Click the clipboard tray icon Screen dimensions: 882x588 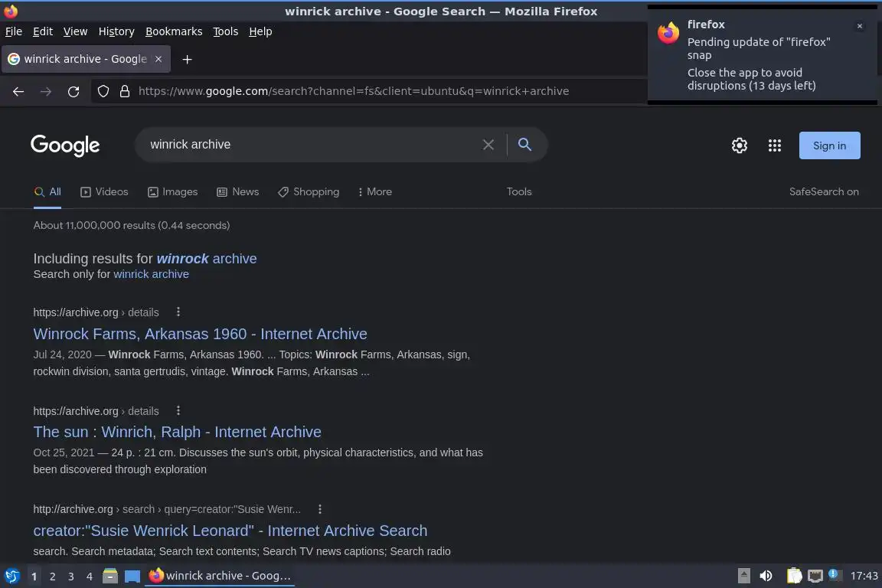794,576
